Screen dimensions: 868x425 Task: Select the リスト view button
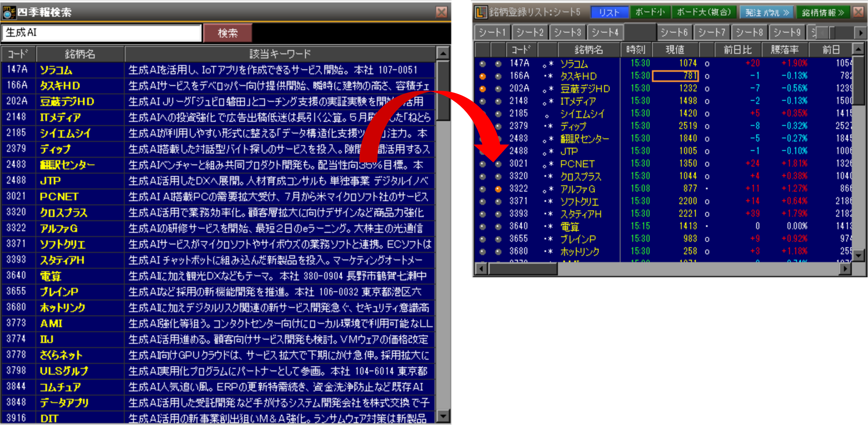tap(609, 12)
